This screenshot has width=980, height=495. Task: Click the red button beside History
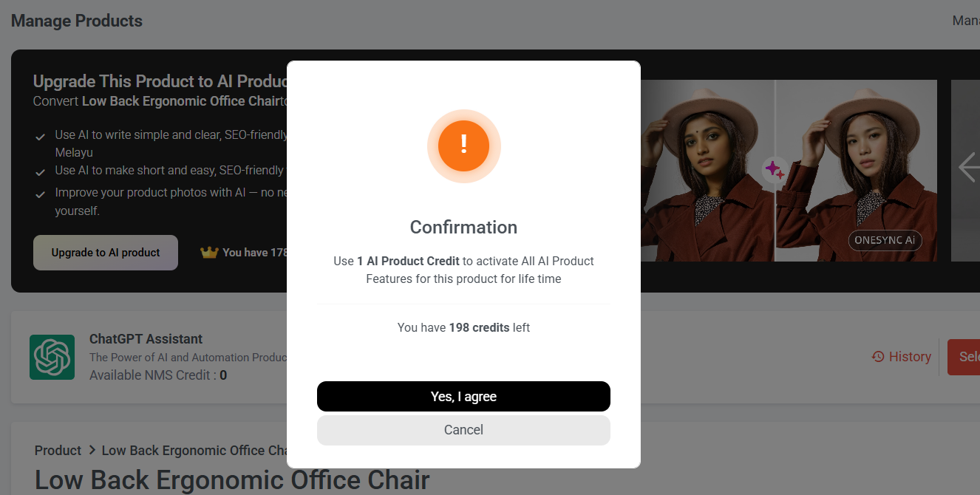[x=964, y=357]
